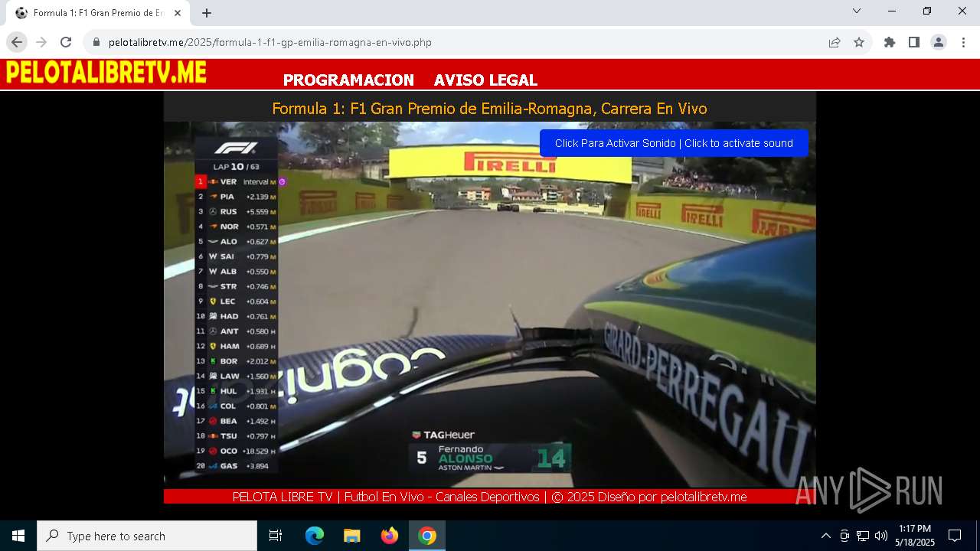Open the Chrome profile avatar
This screenshot has width=980, height=551.
click(x=939, y=42)
